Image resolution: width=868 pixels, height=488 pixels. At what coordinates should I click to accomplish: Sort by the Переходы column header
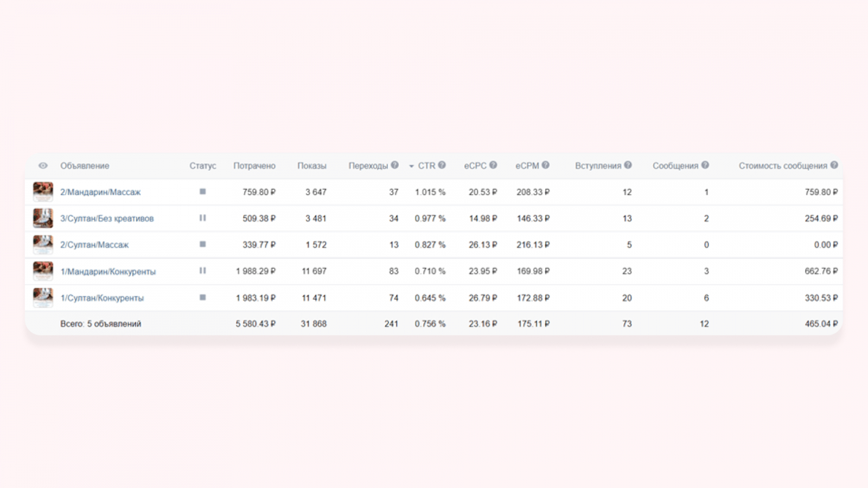coord(368,166)
